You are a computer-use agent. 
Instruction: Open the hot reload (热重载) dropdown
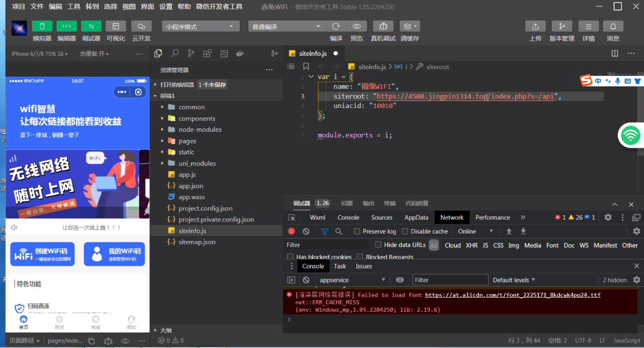(x=94, y=54)
